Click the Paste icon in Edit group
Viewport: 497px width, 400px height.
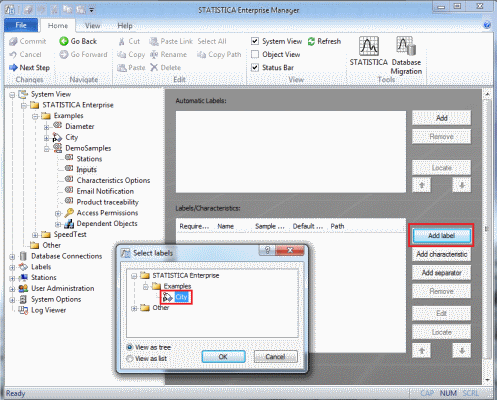pyautogui.click(x=122, y=68)
